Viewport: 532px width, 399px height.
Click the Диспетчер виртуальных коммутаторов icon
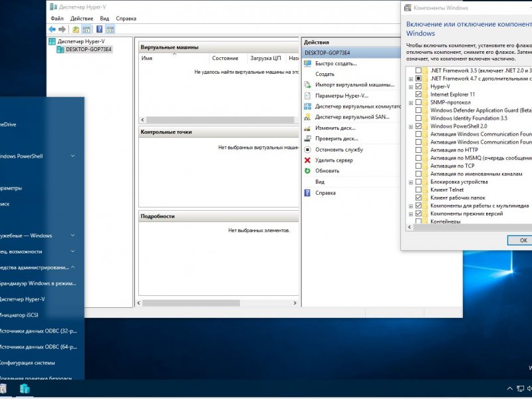[x=307, y=106]
